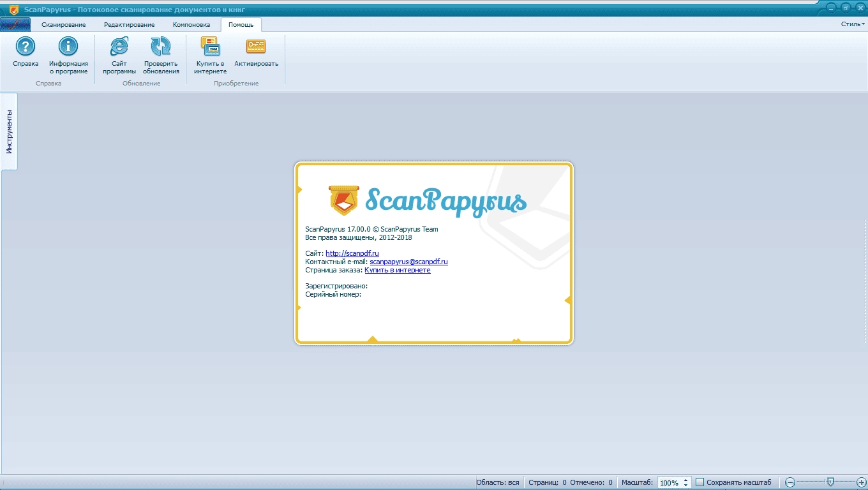
Task: Click the Страниц: 0 status entry
Action: click(548, 482)
